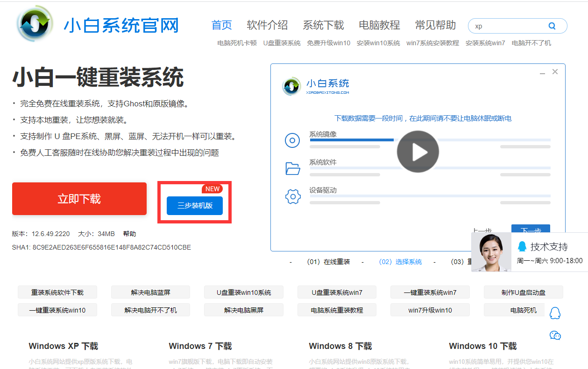Go to the 首页 tab
Image resolution: width=588 pixels, height=369 pixels.
[x=222, y=25]
